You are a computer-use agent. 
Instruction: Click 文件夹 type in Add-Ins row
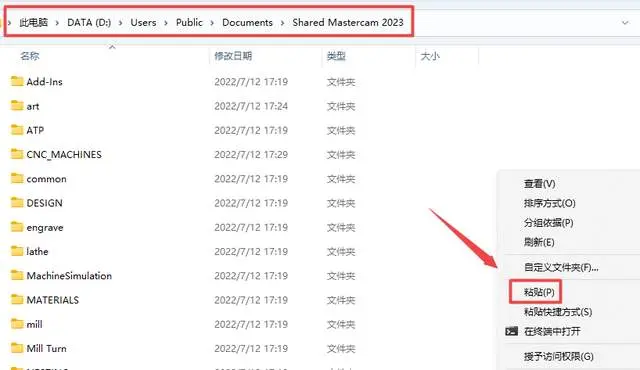pos(341,82)
